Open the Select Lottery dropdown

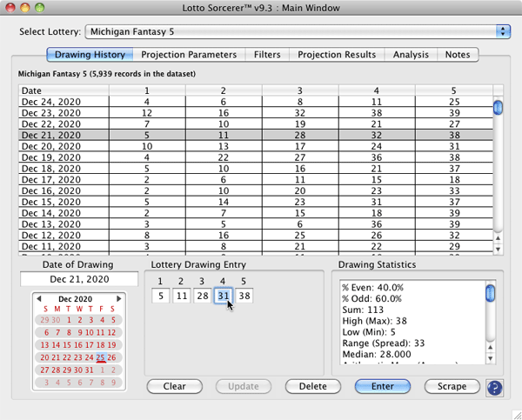pyautogui.click(x=298, y=31)
